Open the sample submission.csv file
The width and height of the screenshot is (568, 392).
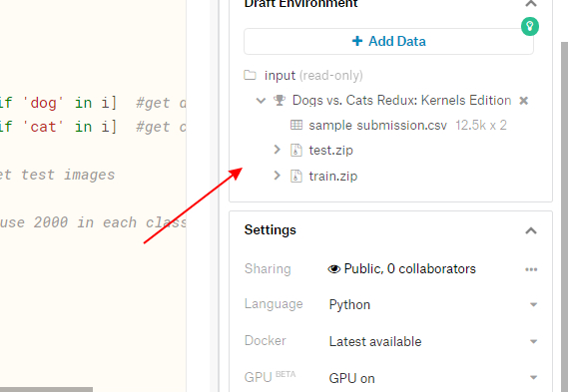(377, 126)
